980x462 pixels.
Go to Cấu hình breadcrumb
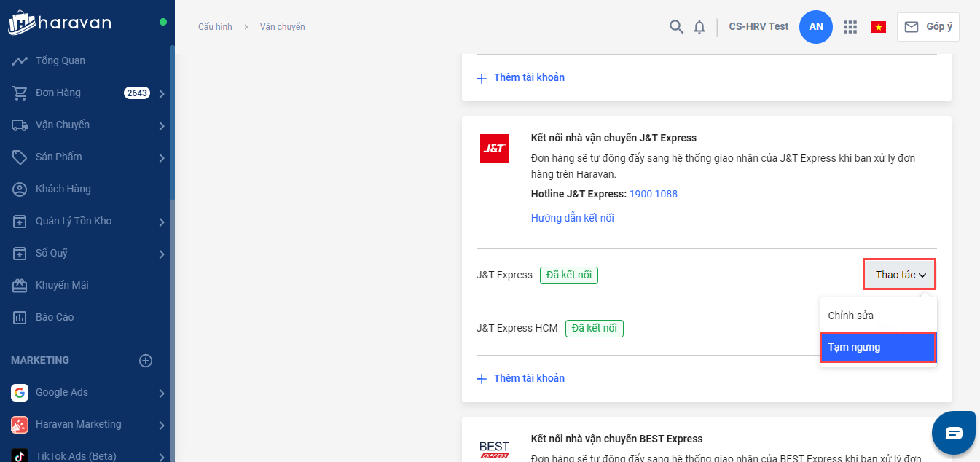pos(215,27)
